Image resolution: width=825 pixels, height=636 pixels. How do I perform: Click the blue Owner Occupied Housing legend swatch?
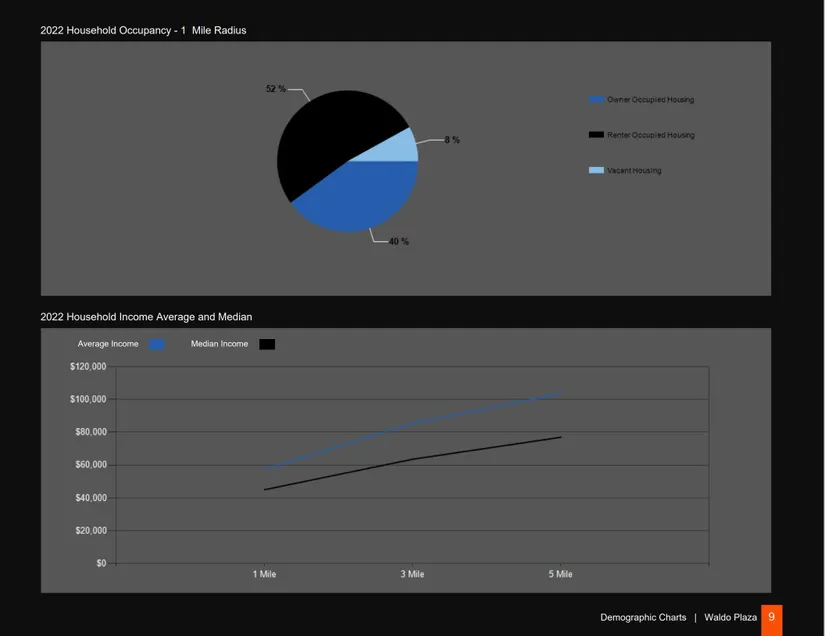(597, 100)
